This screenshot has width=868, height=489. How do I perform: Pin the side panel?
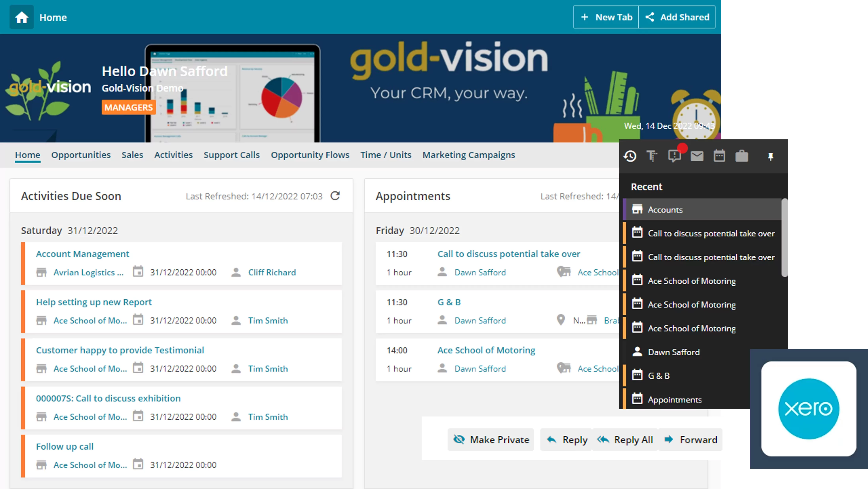[770, 157]
